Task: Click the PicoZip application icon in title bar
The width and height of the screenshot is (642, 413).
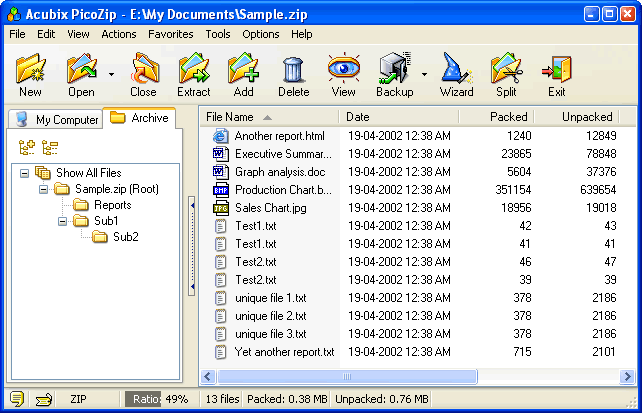Action: [14, 14]
